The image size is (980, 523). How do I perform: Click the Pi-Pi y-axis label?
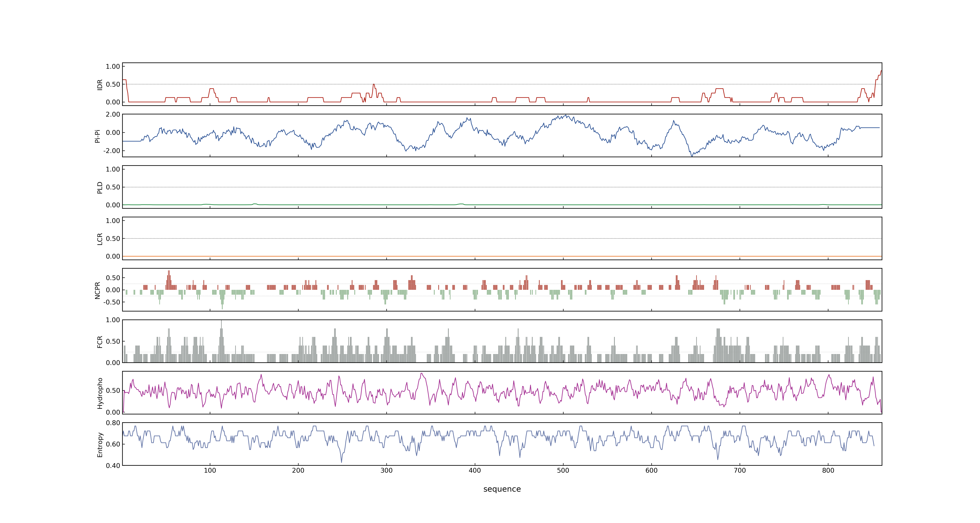coord(98,136)
